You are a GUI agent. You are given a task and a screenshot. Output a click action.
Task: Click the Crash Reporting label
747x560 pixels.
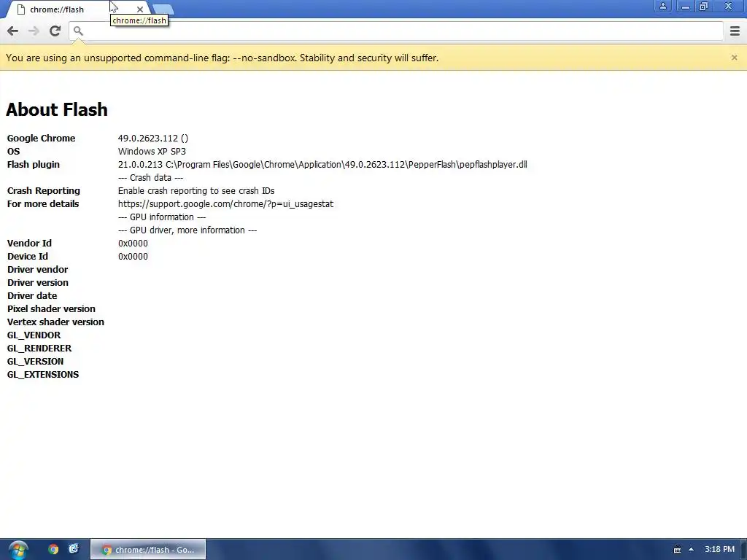(x=43, y=191)
